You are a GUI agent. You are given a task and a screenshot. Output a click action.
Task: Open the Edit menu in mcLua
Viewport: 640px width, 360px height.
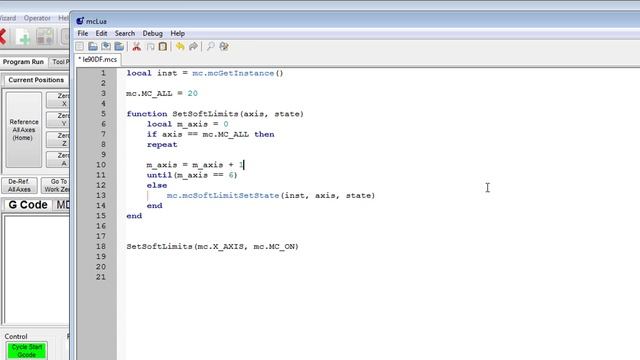click(x=101, y=33)
